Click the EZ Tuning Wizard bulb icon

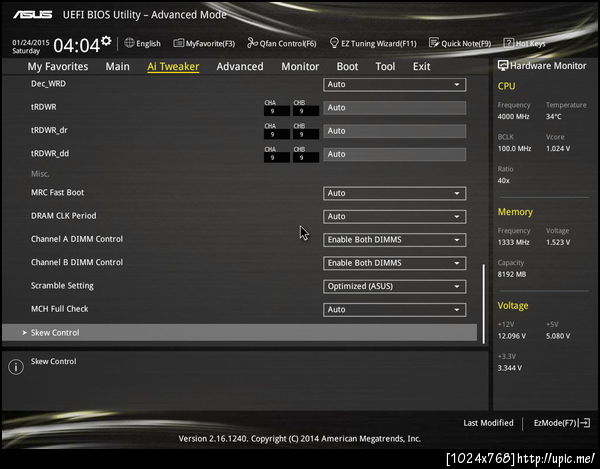(x=334, y=43)
